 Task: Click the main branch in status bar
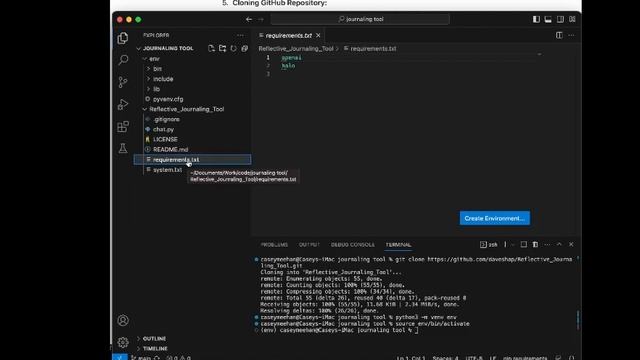pyautogui.click(x=141, y=358)
